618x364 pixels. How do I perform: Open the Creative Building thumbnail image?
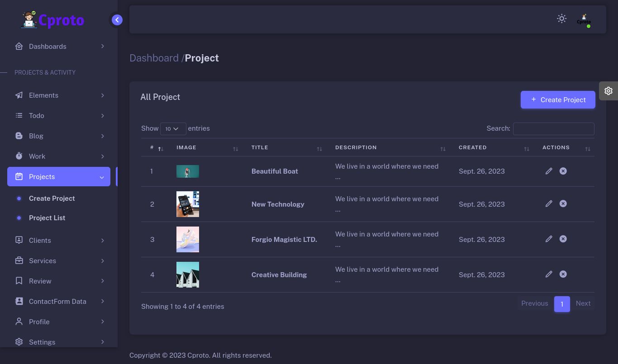[188, 274]
